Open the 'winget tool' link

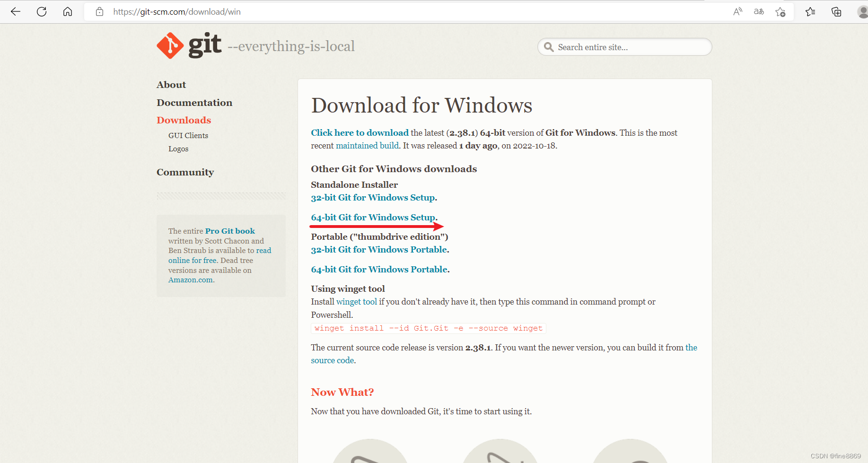coord(357,302)
